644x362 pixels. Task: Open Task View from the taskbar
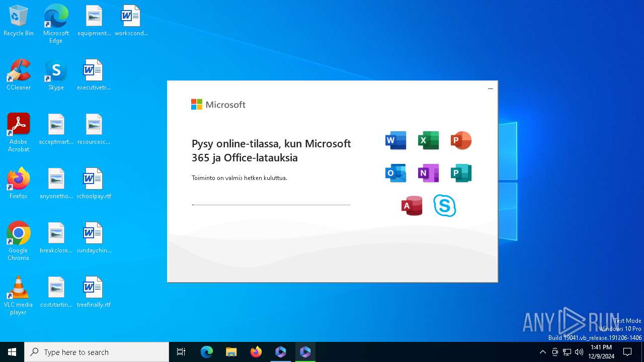[181, 352]
